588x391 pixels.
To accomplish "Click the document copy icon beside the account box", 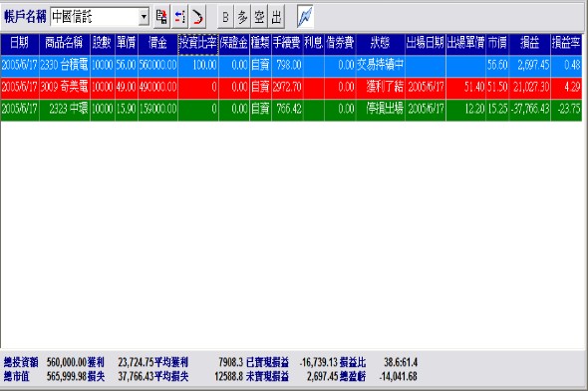I will pyautogui.click(x=162, y=17).
